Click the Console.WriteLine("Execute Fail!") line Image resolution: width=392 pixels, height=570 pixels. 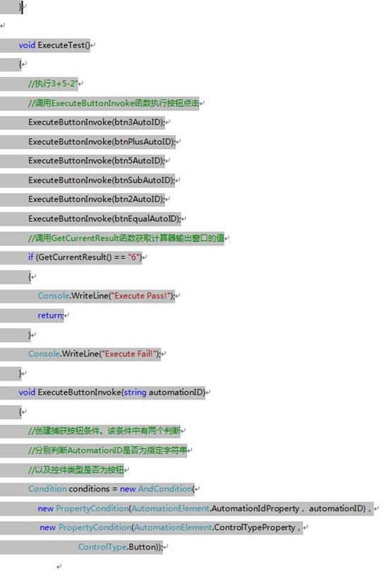[95, 354]
